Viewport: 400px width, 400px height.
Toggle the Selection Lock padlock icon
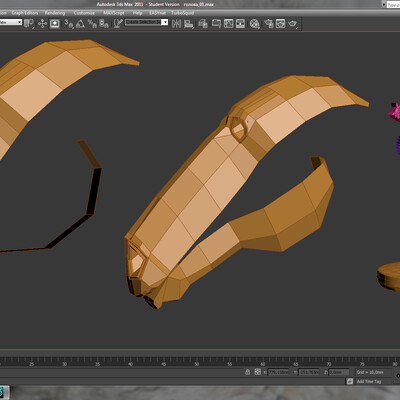pos(247,372)
